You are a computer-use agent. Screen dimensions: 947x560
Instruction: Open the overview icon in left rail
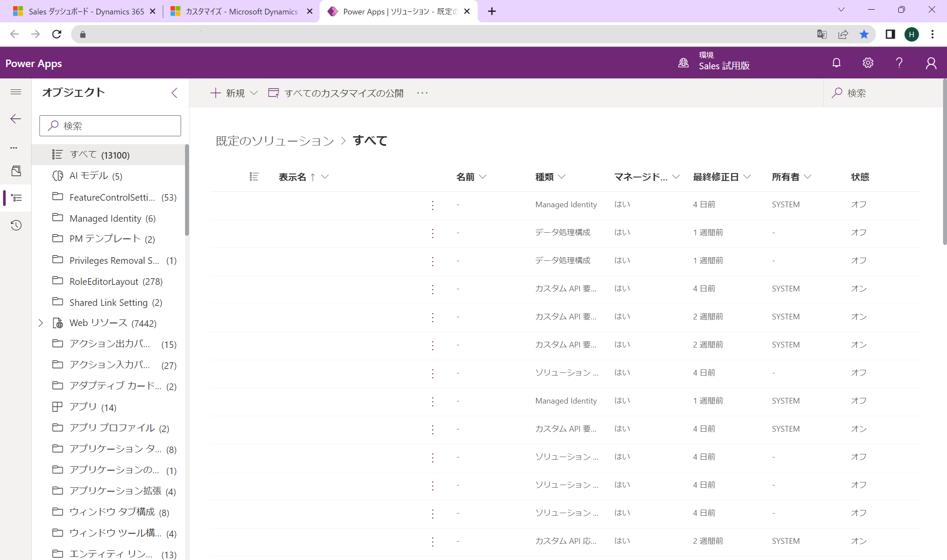pyautogui.click(x=16, y=170)
